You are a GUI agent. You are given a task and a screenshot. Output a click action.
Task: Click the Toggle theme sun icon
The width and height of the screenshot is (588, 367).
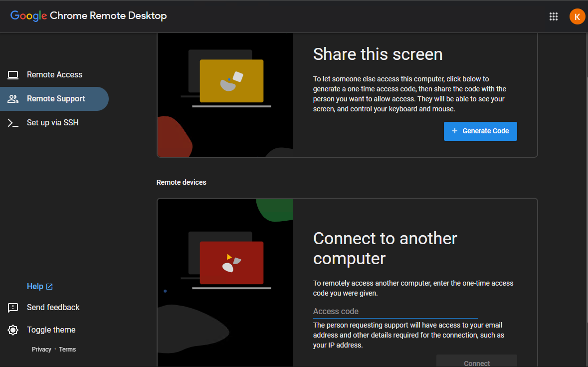pos(12,330)
